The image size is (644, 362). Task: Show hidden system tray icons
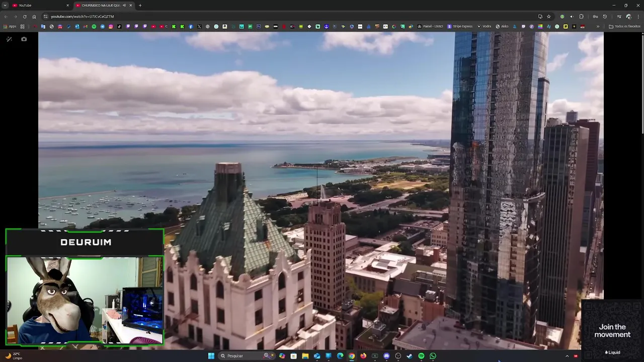pos(567,356)
